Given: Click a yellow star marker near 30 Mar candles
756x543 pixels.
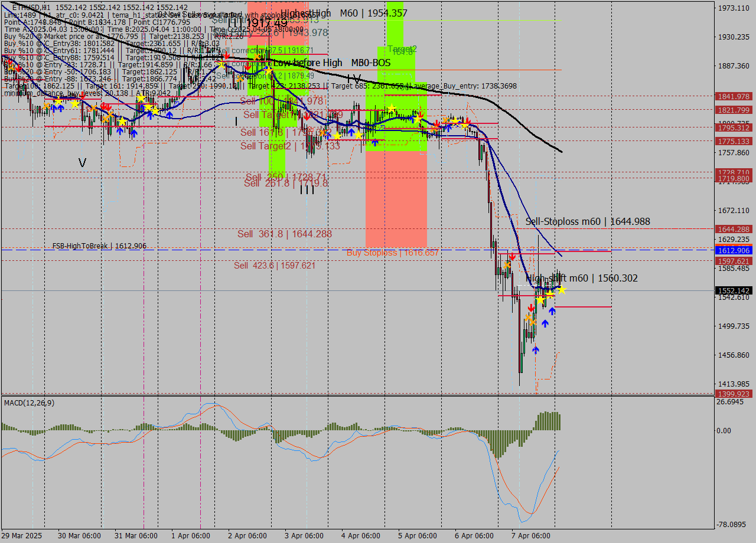Looking at the screenshot, I should pyautogui.click(x=74, y=104).
